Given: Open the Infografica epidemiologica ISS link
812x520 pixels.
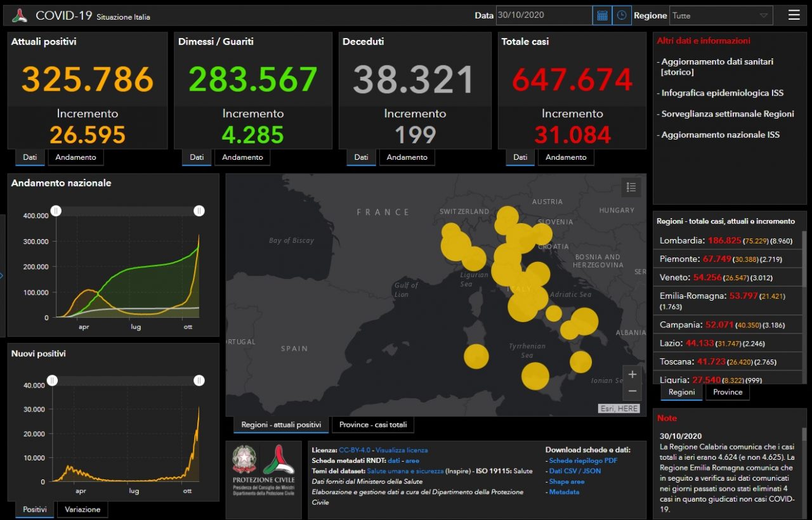Looking at the screenshot, I should pos(722,93).
